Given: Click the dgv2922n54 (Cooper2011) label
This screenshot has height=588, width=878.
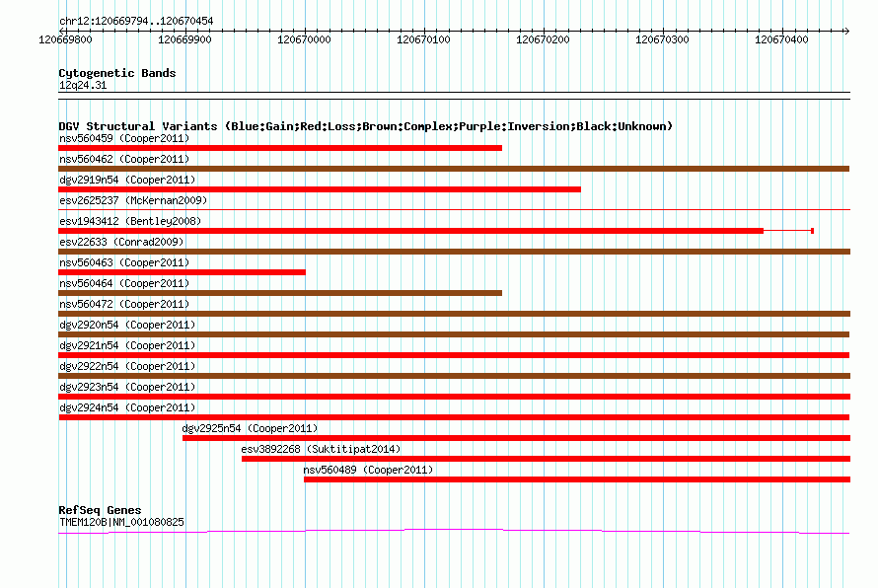Looking at the screenshot, I should point(127,366).
